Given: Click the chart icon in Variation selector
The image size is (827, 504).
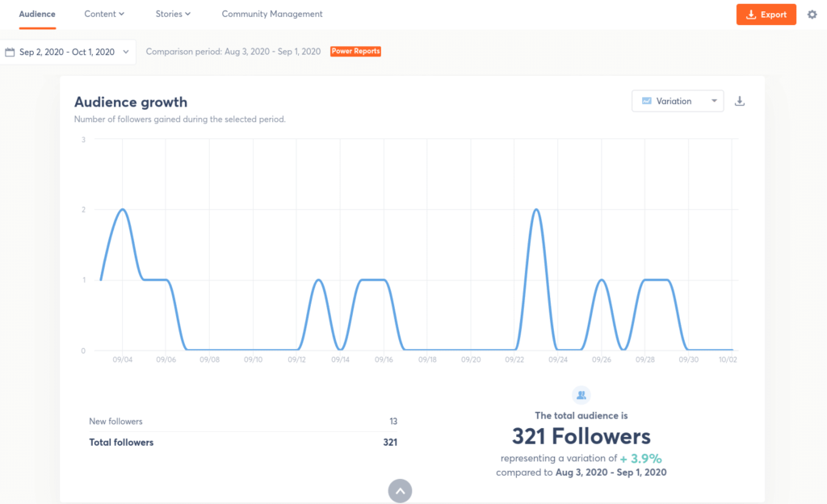Looking at the screenshot, I should pos(646,101).
